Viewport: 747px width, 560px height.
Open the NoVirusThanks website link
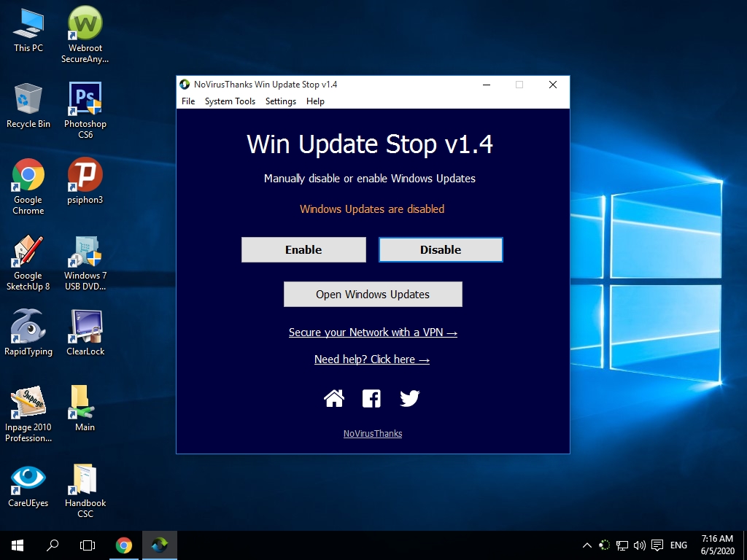372,433
